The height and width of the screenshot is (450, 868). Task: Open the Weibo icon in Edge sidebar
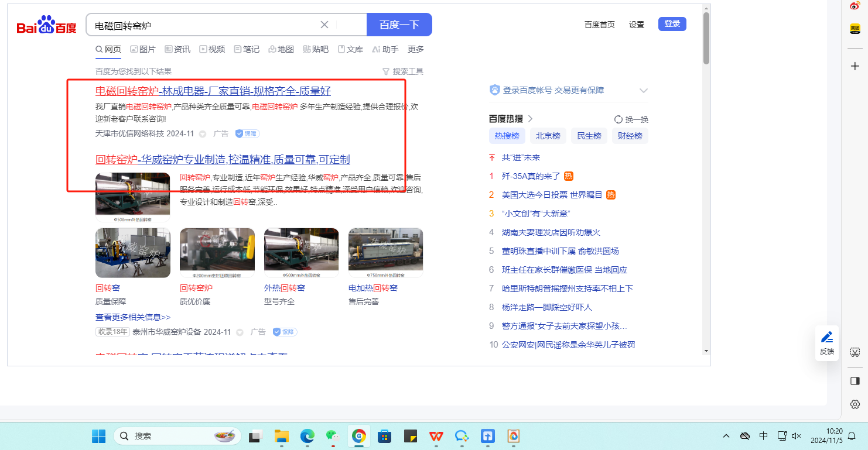coord(855,6)
